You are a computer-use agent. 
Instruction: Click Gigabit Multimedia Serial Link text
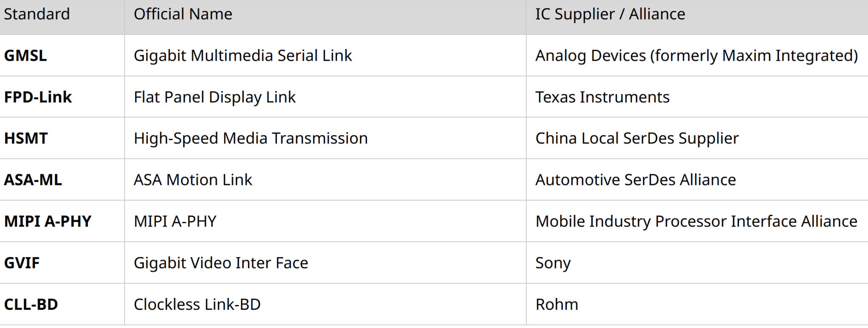[x=242, y=56]
